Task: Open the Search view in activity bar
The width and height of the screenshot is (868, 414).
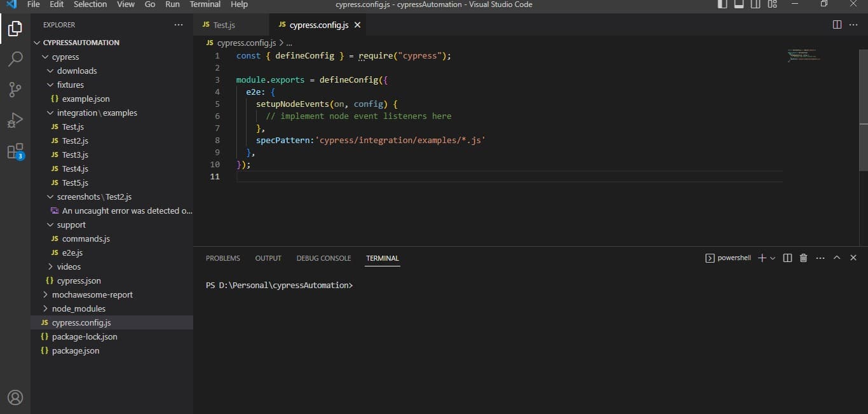Action: click(15, 59)
